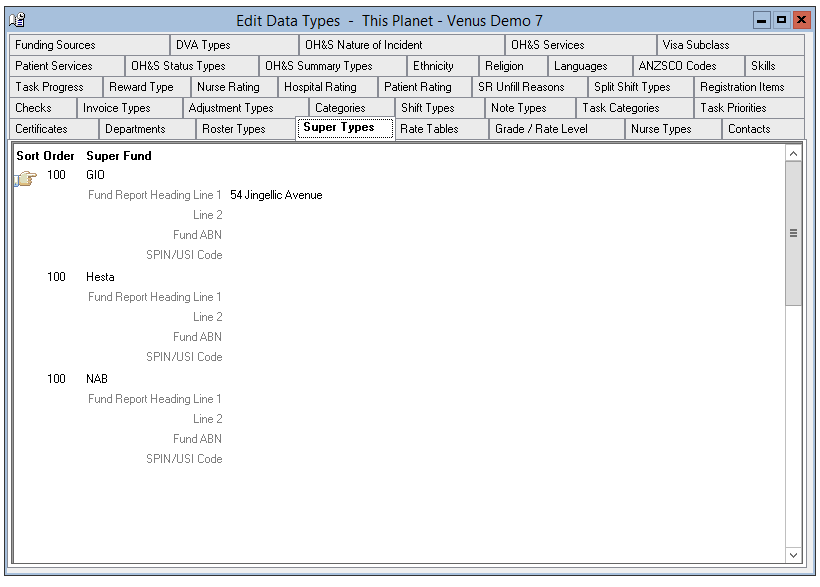This screenshot has width=820, height=587.
Task: Minimize the Edit Data Types window
Action: point(761,20)
